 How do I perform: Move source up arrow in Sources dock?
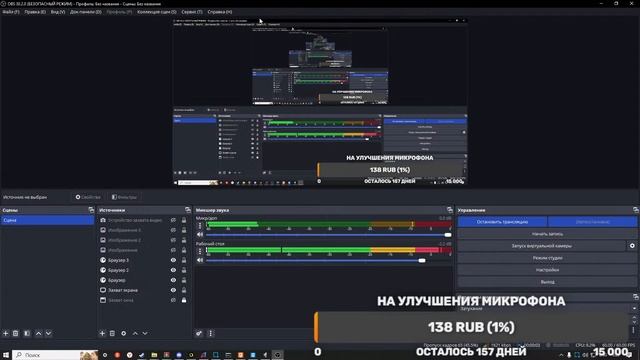135,333
